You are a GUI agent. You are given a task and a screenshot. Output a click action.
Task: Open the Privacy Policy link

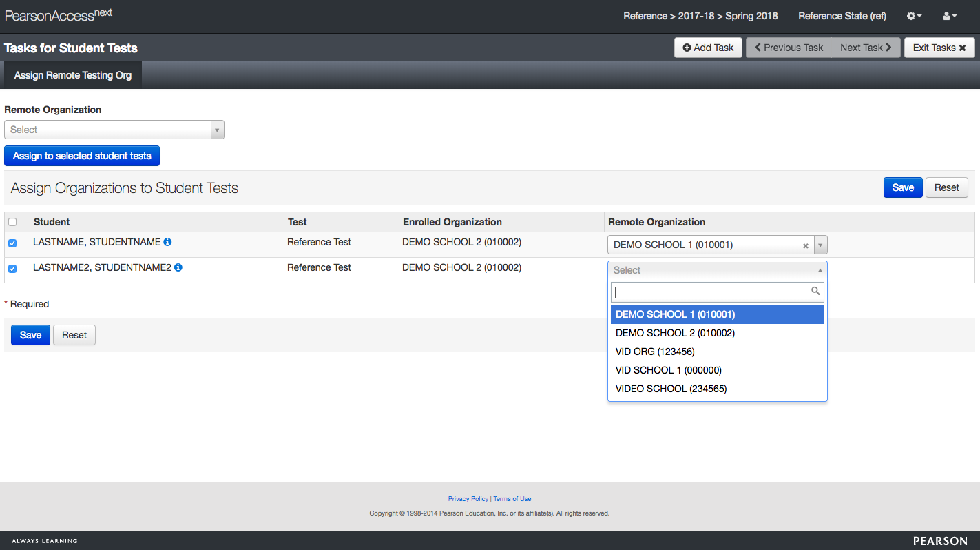point(468,499)
